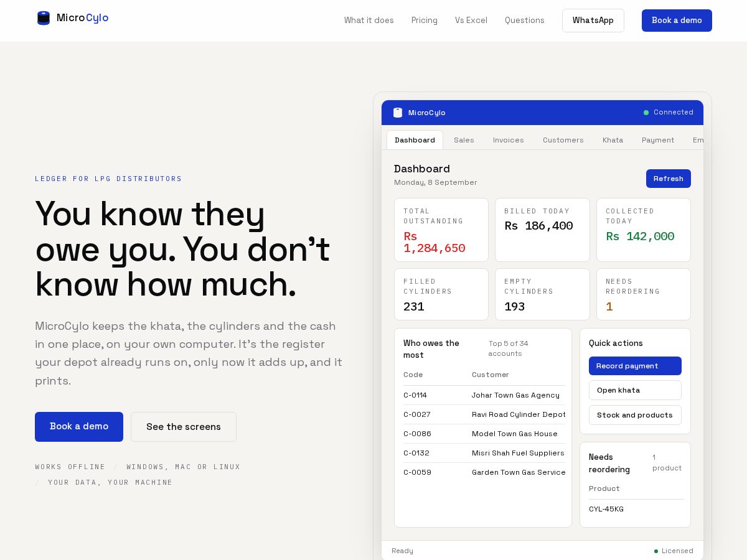Select the Johar Town Gas Agency row
Screen dimensions: 747x560
pos(484,395)
